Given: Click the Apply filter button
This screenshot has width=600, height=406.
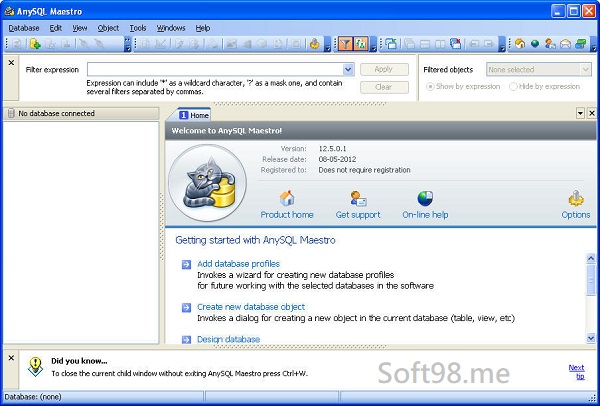Looking at the screenshot, I should 384,69.
